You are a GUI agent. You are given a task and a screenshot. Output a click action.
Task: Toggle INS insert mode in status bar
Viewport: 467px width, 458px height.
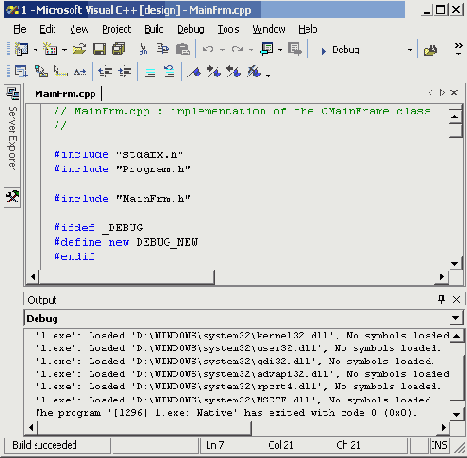click(x=439, y=445)
